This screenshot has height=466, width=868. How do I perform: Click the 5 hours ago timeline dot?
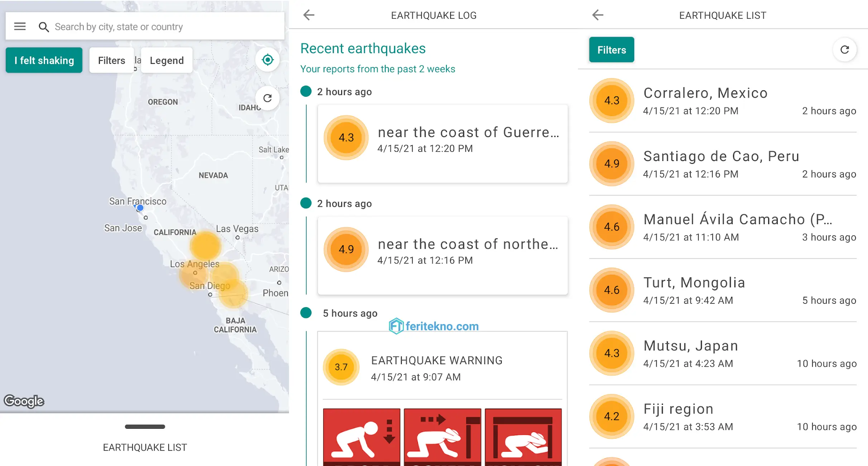coord(306,313)
